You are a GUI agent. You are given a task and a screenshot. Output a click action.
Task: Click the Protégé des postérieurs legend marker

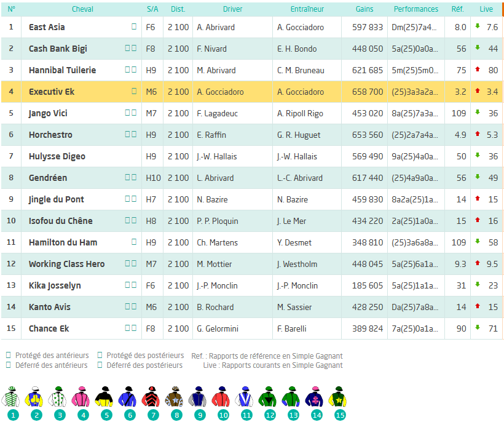point(100,356)
